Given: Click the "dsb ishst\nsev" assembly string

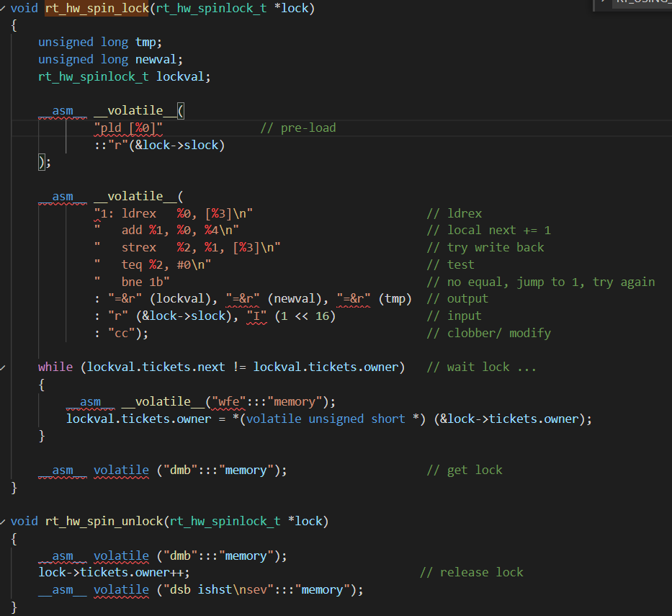Looking at the screenshot, I should tap(218, 590).
